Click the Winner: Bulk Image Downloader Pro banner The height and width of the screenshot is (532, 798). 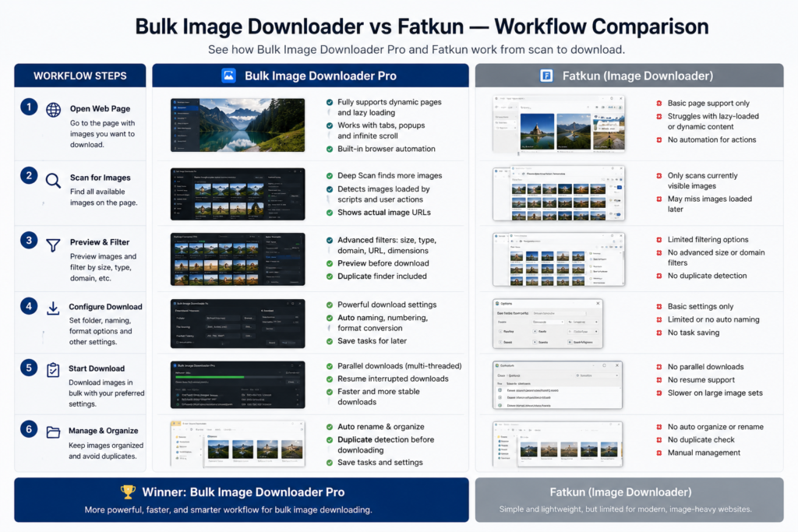pos(242,499)
